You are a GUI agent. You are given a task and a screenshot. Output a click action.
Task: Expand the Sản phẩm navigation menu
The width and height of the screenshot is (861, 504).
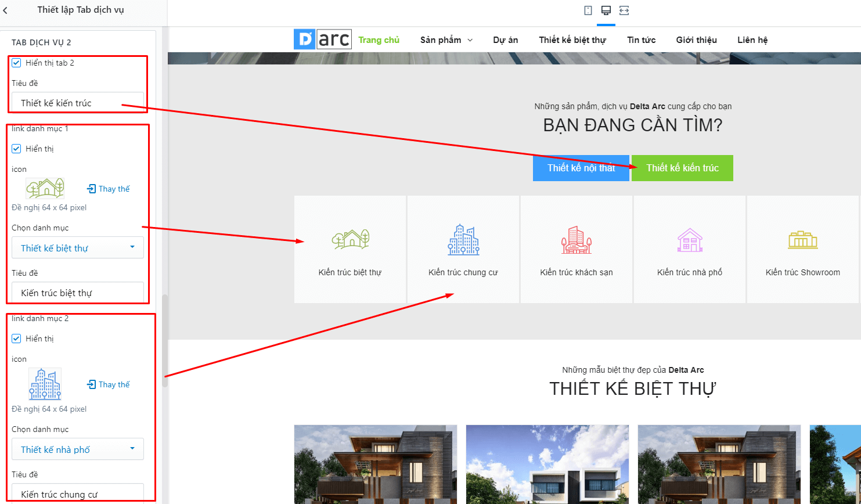click(446, 40)
